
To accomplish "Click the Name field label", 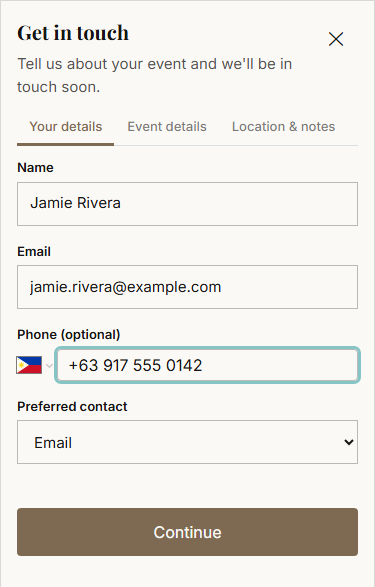I will (35, 167).
